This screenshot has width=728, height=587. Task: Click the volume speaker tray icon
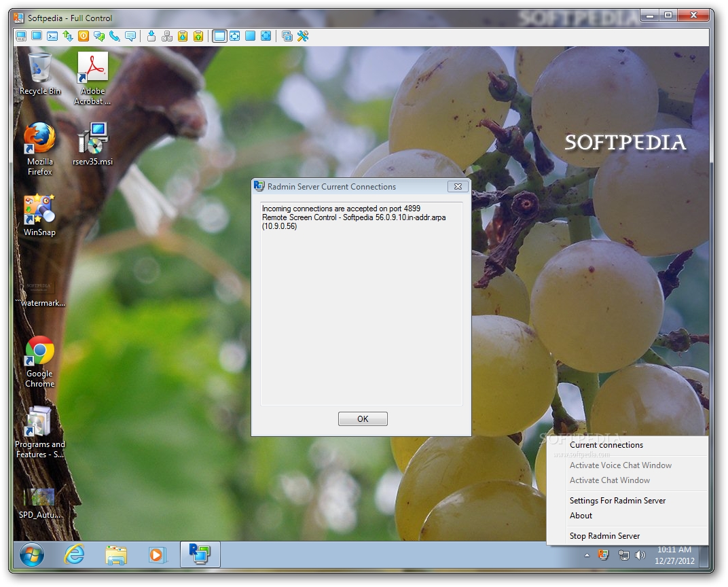(640, 555)
